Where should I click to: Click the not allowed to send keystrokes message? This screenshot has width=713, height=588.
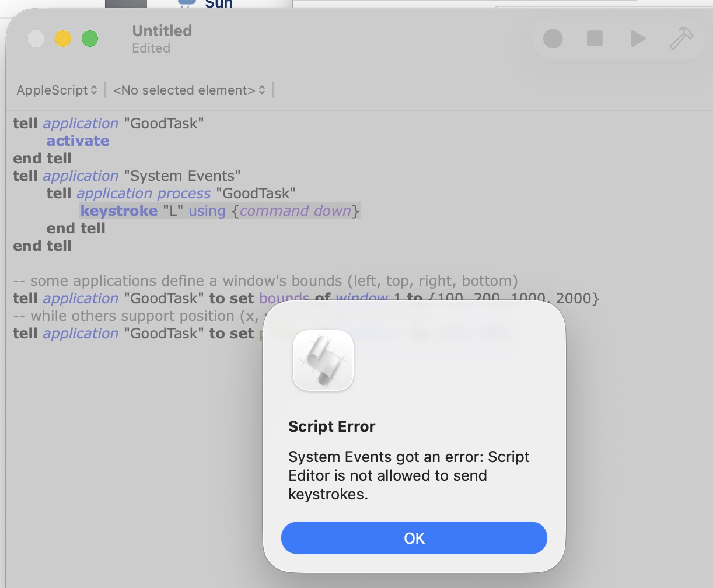pyautogui.click(x=408, y=475)
